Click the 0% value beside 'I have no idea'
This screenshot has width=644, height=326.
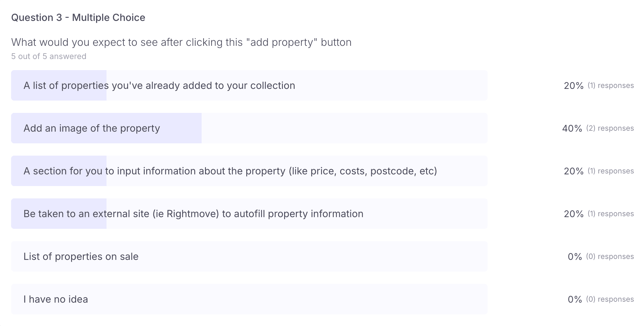(575, 299)
